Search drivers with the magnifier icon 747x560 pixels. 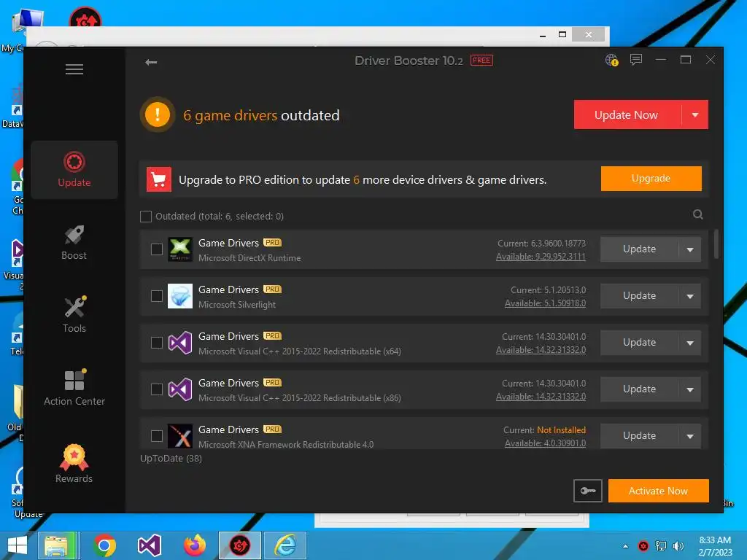[698, 214]
